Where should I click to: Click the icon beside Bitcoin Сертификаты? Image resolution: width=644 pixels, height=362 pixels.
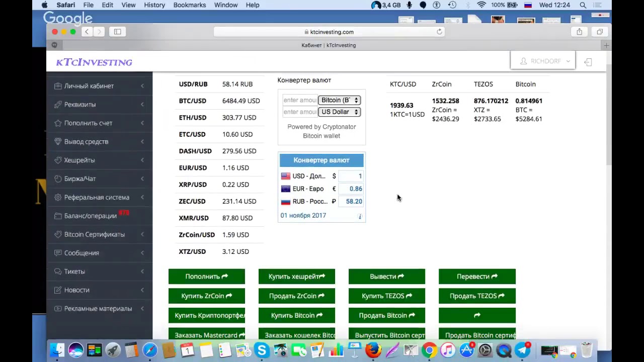(x=58, y=235)
